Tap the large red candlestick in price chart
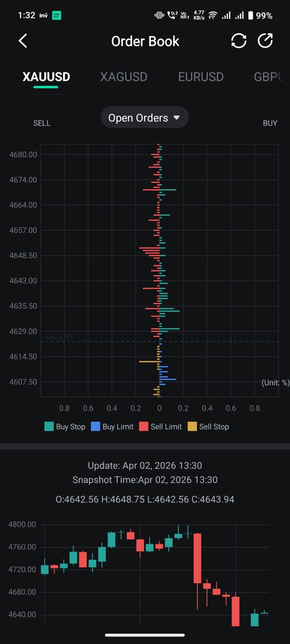The image size is (290, 644). tap(197, 558)
